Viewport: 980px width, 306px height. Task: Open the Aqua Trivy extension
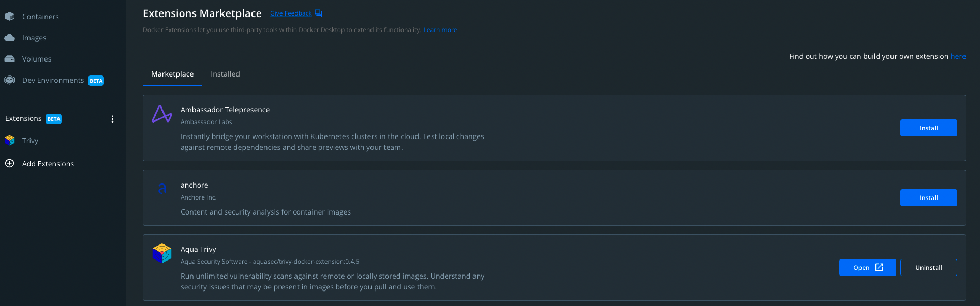[867, 268]
